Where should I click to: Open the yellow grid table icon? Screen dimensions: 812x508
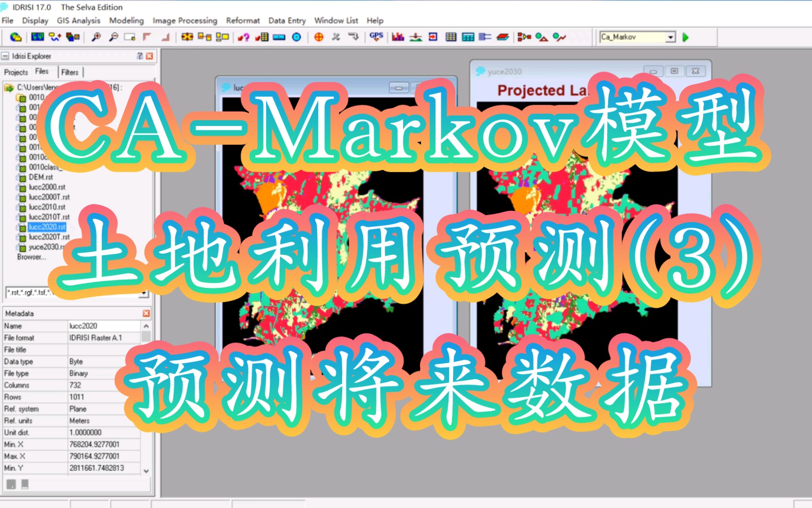451,37
